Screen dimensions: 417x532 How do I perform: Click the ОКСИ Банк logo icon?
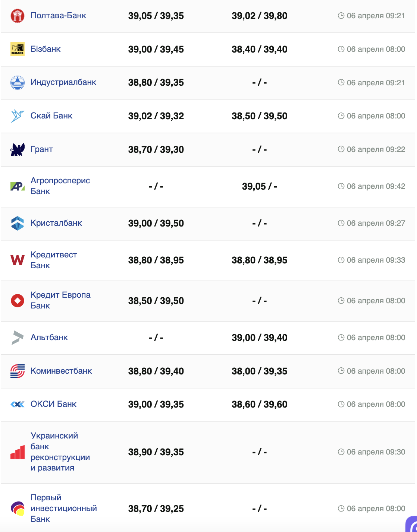[17, 404]
